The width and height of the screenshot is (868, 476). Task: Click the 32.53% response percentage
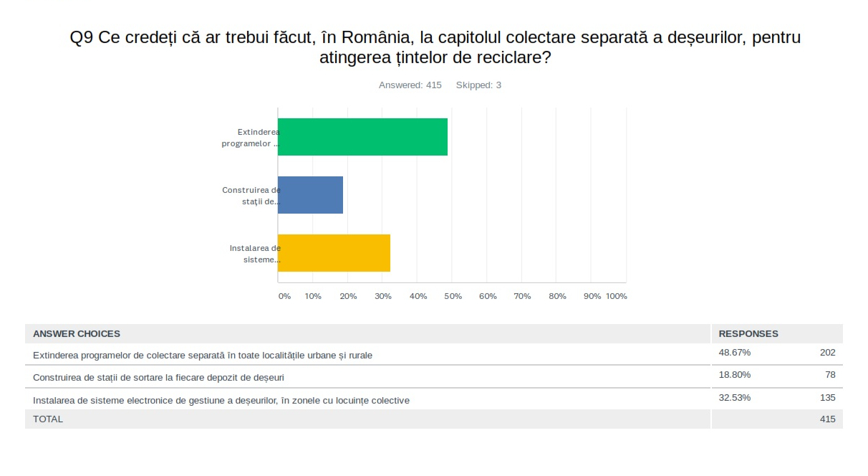734,398
